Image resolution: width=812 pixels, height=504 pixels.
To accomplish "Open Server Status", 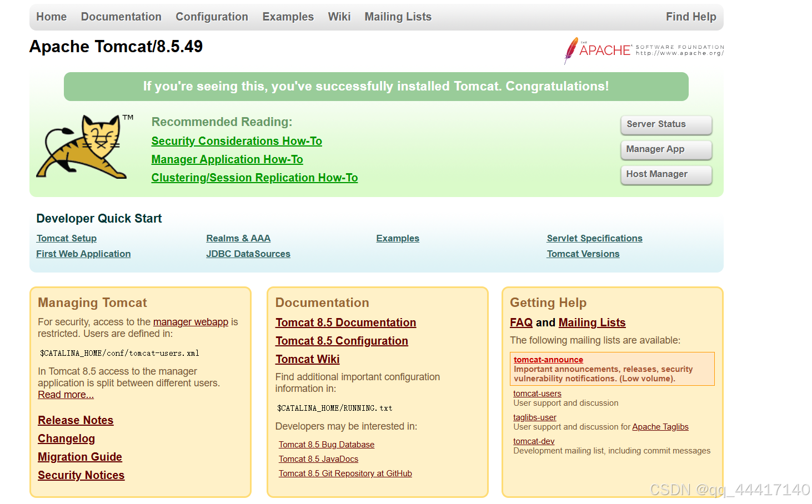I will [666, 125].
